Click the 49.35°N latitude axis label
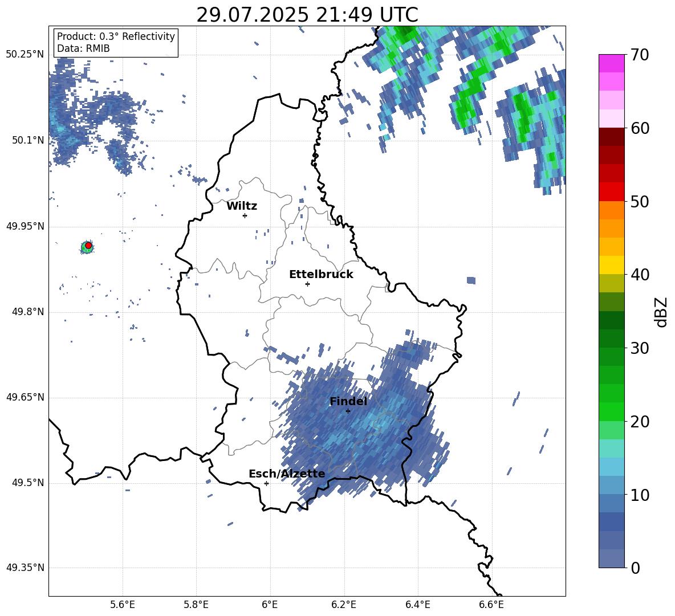The height and width of the screenshot is (616, 675). point(25,568)
